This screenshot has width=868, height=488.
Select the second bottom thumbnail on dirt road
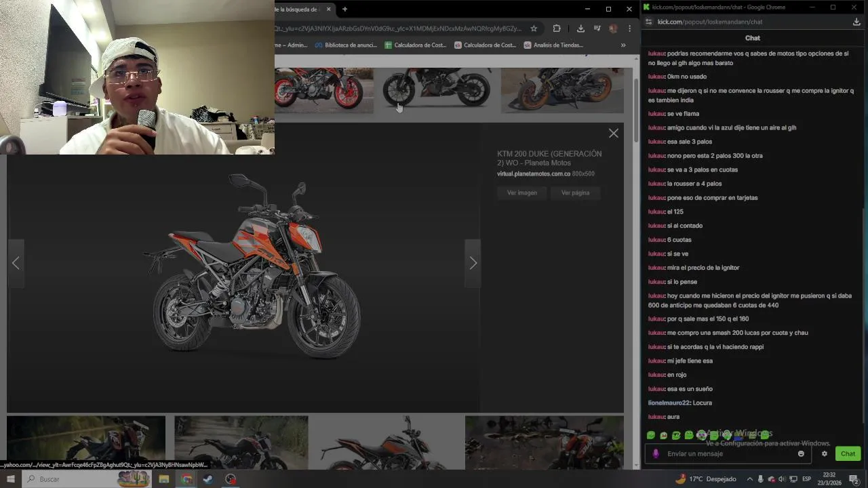241,443
